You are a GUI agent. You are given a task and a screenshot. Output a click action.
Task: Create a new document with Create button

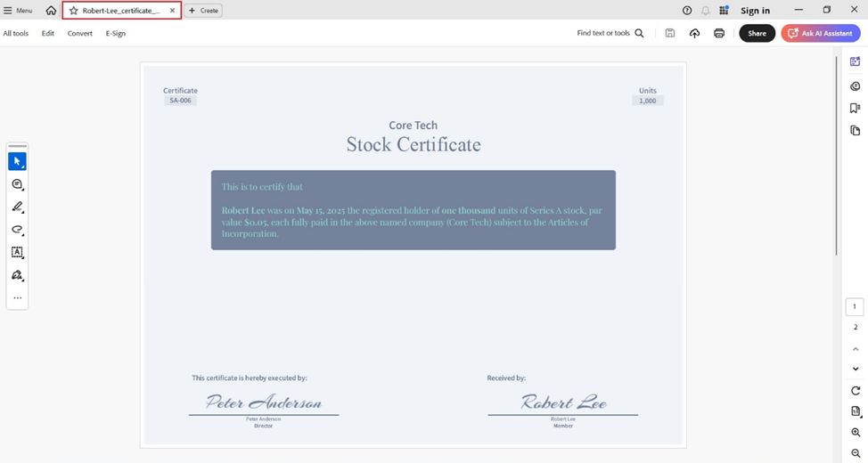tap(203, 11)
